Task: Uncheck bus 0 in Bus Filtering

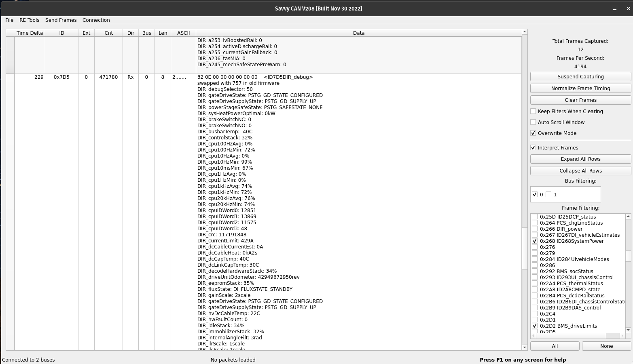Action: point(535,195)
